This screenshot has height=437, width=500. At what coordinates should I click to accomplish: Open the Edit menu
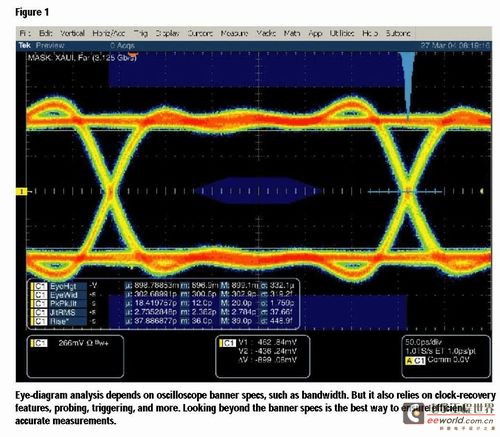[46, 33]
